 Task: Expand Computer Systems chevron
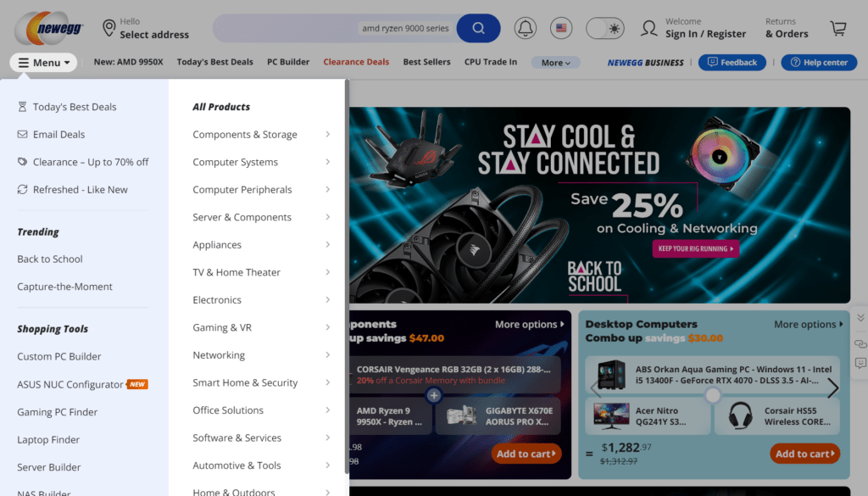pyautogui.click(x=328, y=162)
